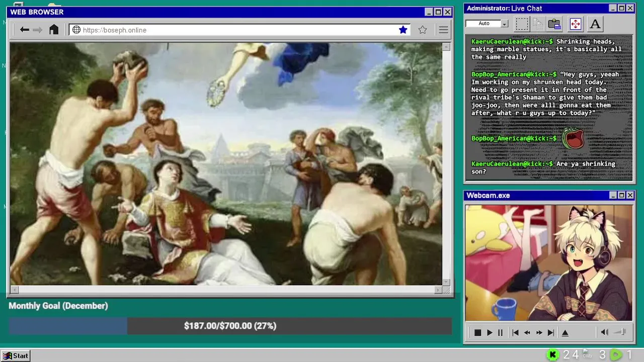
Task: Click the filled blue bookmark star
Action: pyautogui.click(x=403, y=30)
